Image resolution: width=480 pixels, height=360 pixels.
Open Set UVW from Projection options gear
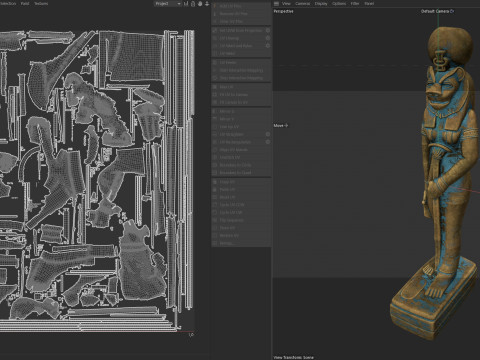[268, 30]
